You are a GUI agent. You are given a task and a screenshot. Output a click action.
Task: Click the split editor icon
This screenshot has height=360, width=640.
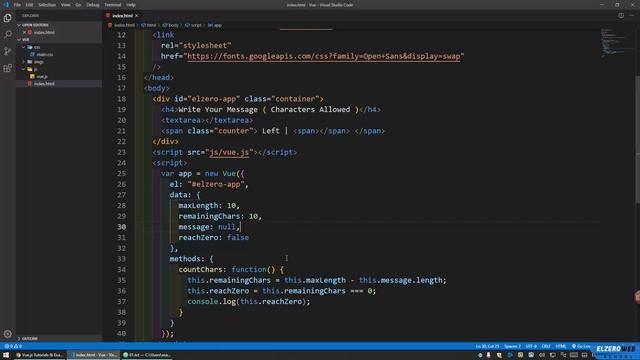pos(621,16)
